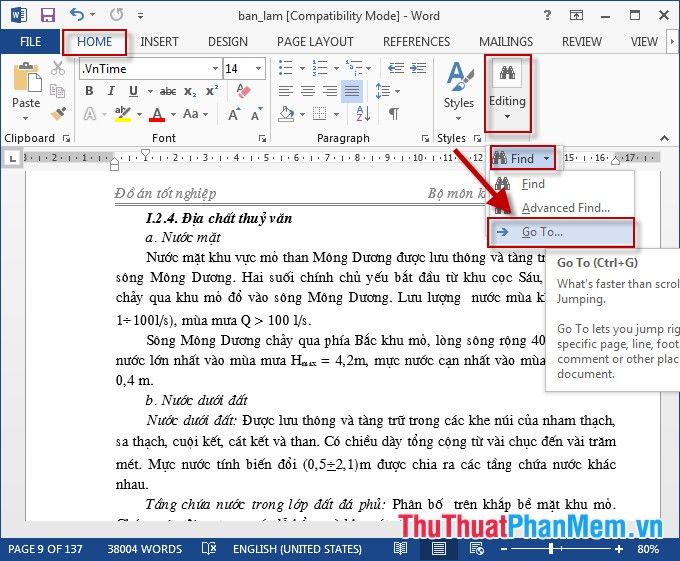680x561 pixels.
Task: Click ENGLISH (UNITED STATES) language indicator
Action: (x=297, y=549)
